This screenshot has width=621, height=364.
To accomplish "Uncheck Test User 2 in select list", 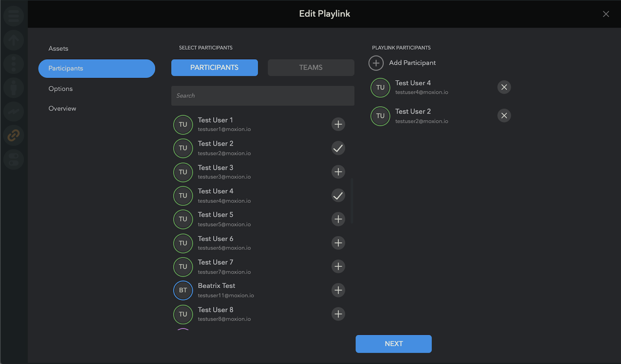I will pos(338,148).
